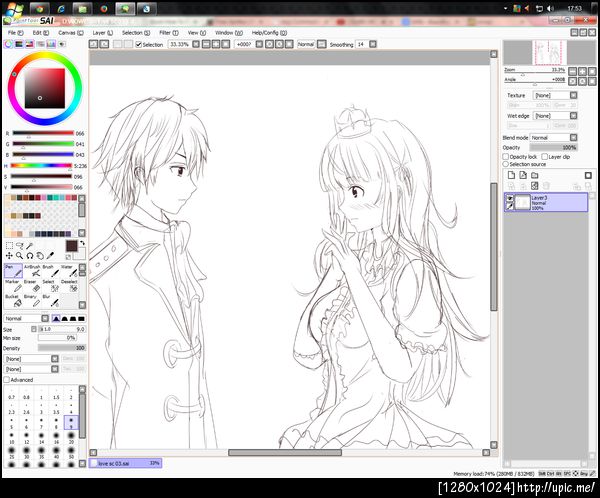The image size is (600, 498).
Task: Select the Marker tool
Action: point(13,286)
